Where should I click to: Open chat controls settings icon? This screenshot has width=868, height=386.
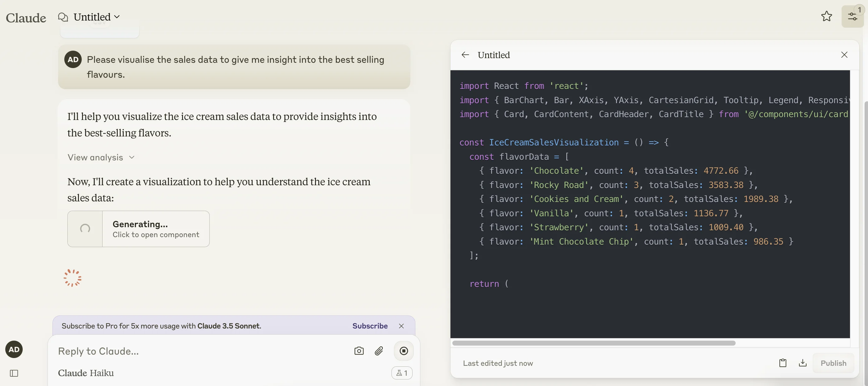click(852, 16)
